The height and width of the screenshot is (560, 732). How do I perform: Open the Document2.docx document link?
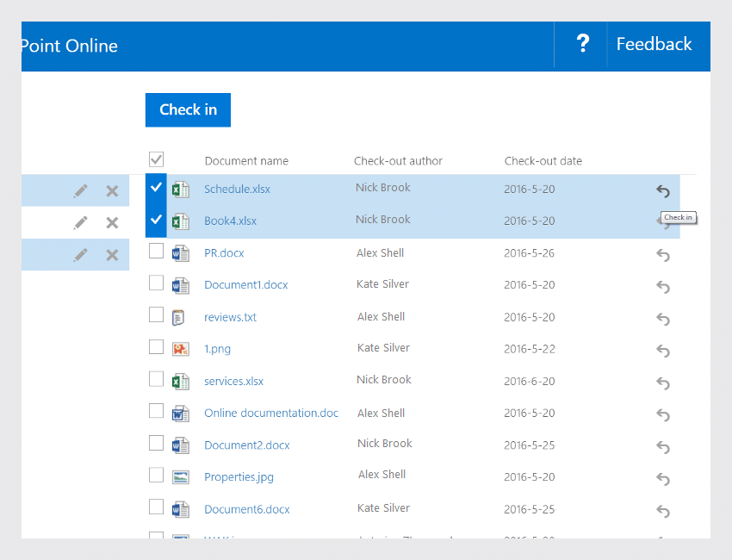pyautogui.click(x=247, y=445)
